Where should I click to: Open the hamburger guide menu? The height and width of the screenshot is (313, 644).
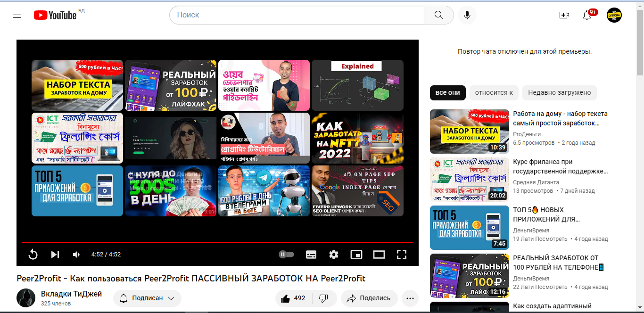(17, 15)
